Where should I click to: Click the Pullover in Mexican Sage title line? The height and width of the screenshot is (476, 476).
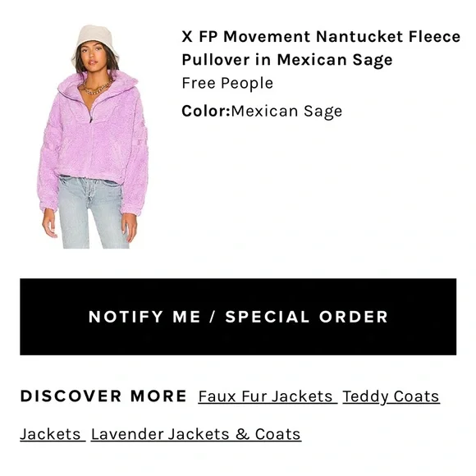click(287, 60)
